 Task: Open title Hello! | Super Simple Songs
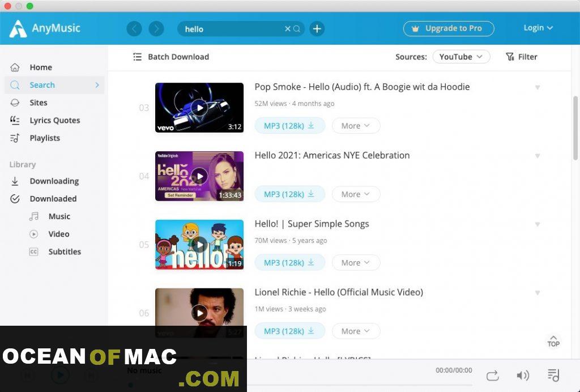(x=312, y=224)
